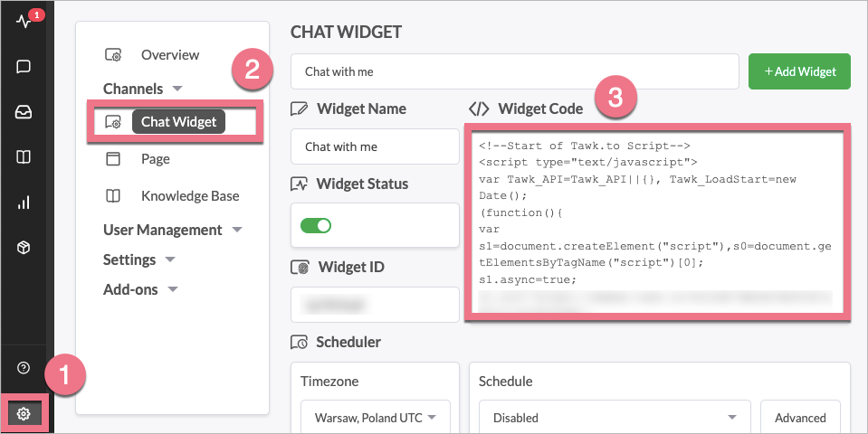Expand the Settings section
The width and height of the screenshot is (868, 434).
click(x=140, y=259)
